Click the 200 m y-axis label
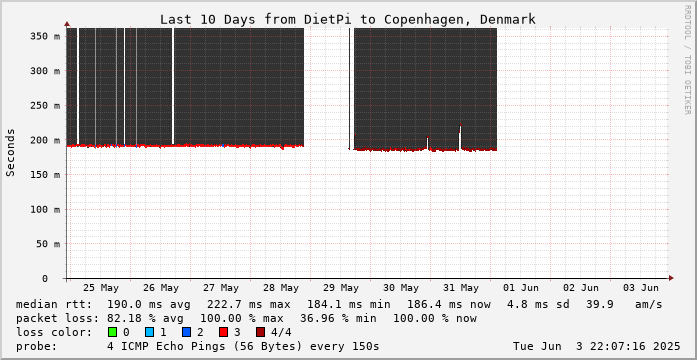The width and height of the screenshot is (697, 360). coord(45,140)
